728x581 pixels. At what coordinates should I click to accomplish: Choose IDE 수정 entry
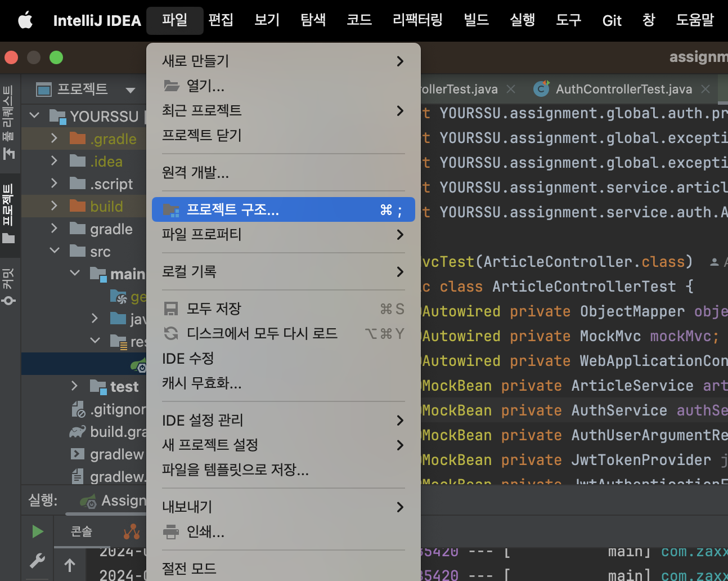click(284, 358)
